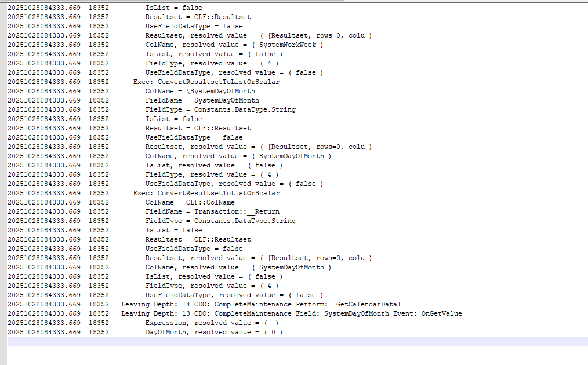
Task: Select the "ColName = CLF::ColName" line
Action: (x=190, y=202)
